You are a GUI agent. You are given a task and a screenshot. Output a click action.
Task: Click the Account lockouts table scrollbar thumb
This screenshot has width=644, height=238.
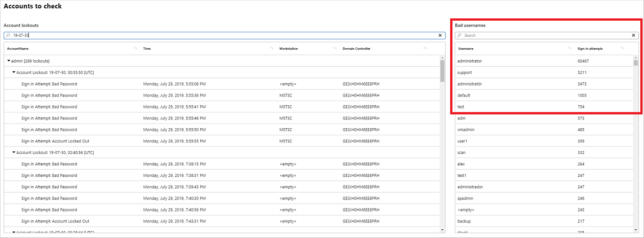[442, 71]
